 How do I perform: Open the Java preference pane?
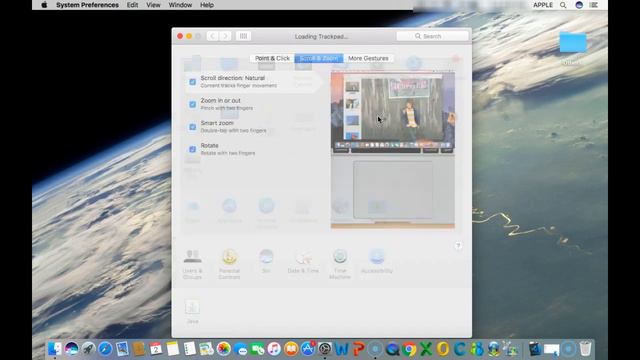192,312
